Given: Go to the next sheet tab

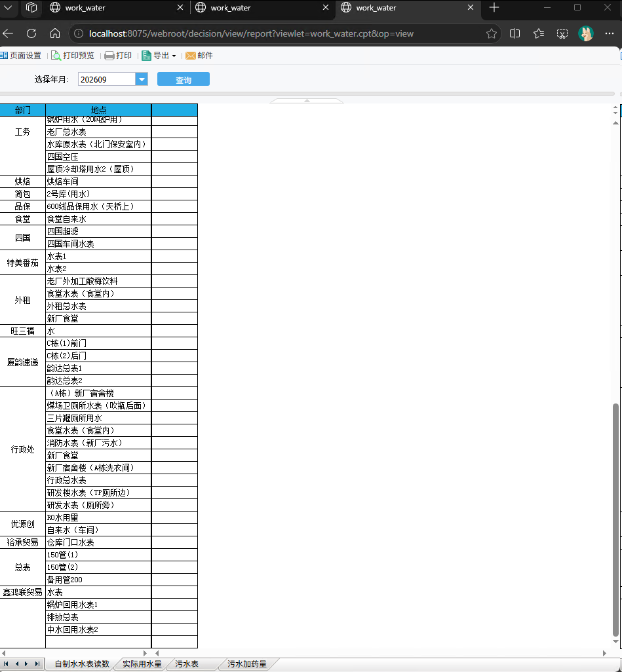Looking at the screenshot, I should (27, 664).
